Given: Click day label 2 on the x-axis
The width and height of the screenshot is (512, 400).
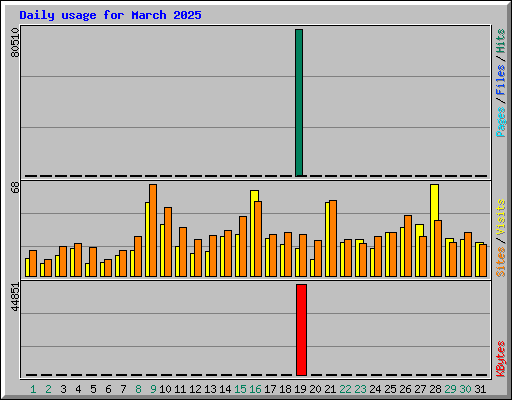Looking at the screenshot, I should click(48, 389).
